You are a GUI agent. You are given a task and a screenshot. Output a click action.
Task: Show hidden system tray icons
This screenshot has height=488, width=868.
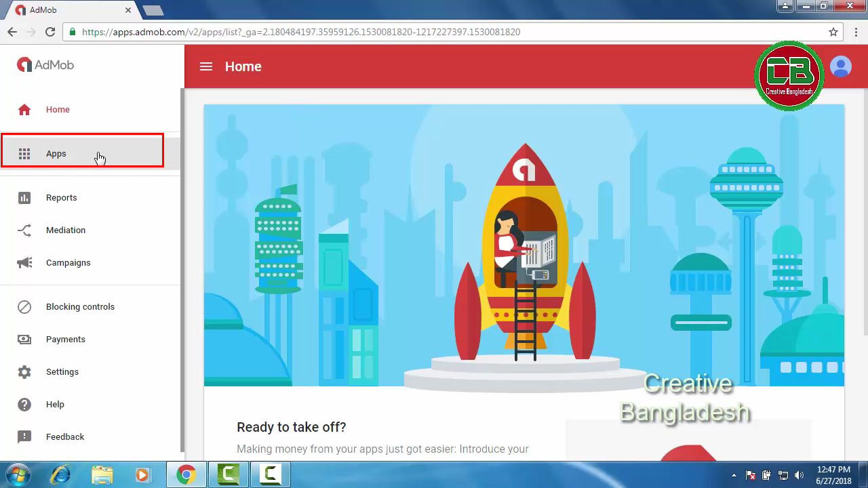(x=734, y=475)
